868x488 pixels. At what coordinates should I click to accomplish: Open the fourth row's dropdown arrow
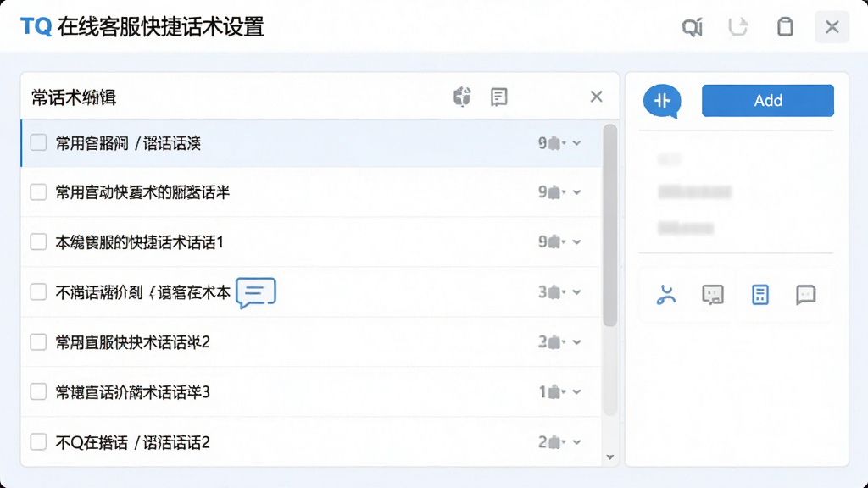[x=576, y=292]
